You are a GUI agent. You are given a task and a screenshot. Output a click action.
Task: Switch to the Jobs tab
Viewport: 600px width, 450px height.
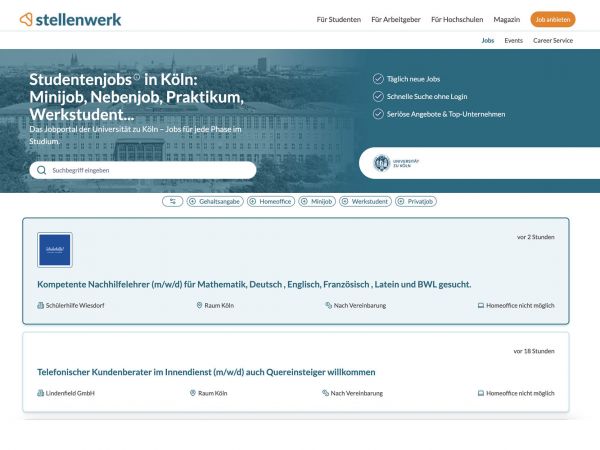point(488,41)
